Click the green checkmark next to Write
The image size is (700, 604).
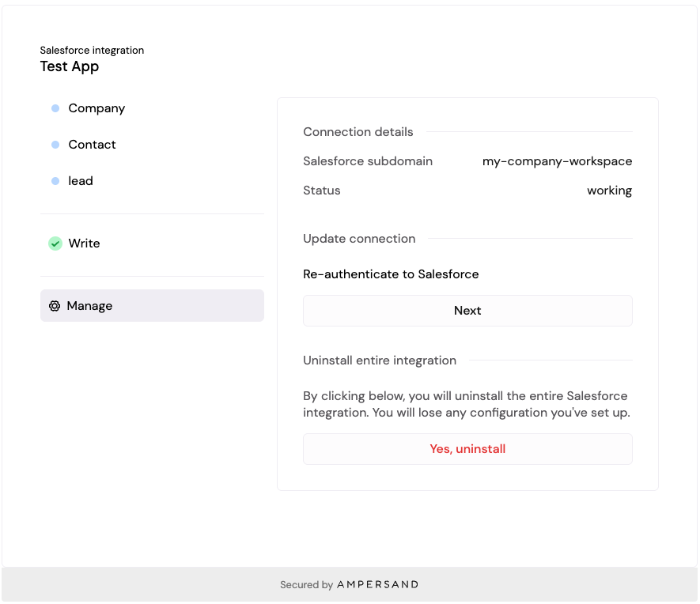pos(55,243)
